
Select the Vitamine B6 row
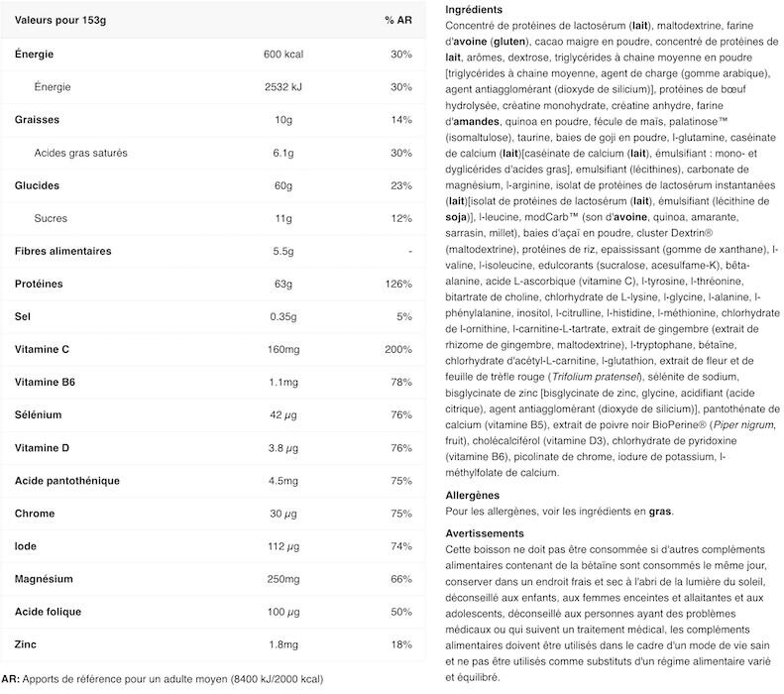point(213,383)
